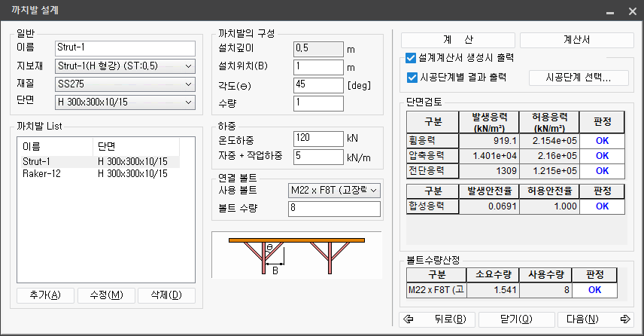Go back with the 뒤로(B) arrow button
The height and width of the screenshot is (336, 644).
436,319
